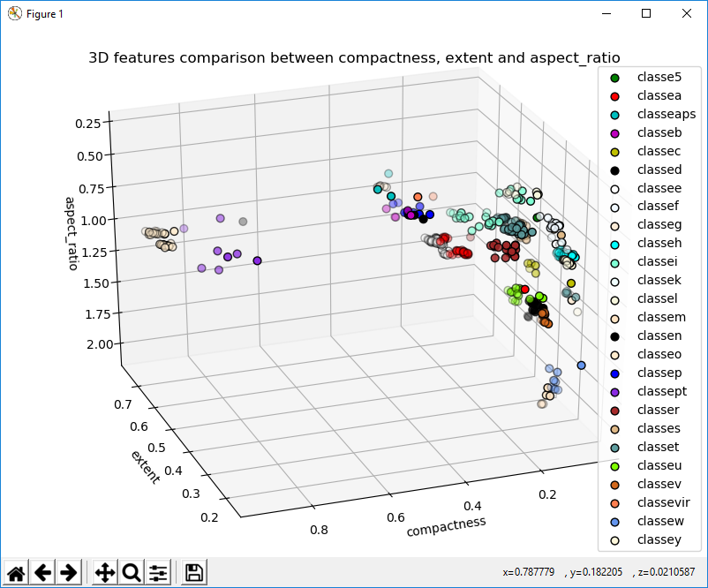Click the Figure 1 window icon
The width and height of the screenshot is (708, 588).
click(14, 14)
